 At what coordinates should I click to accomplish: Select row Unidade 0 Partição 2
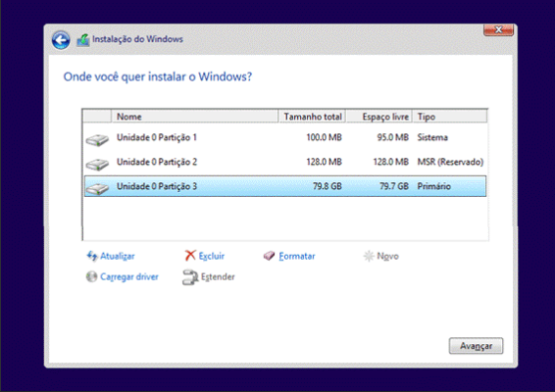point(285,162)
